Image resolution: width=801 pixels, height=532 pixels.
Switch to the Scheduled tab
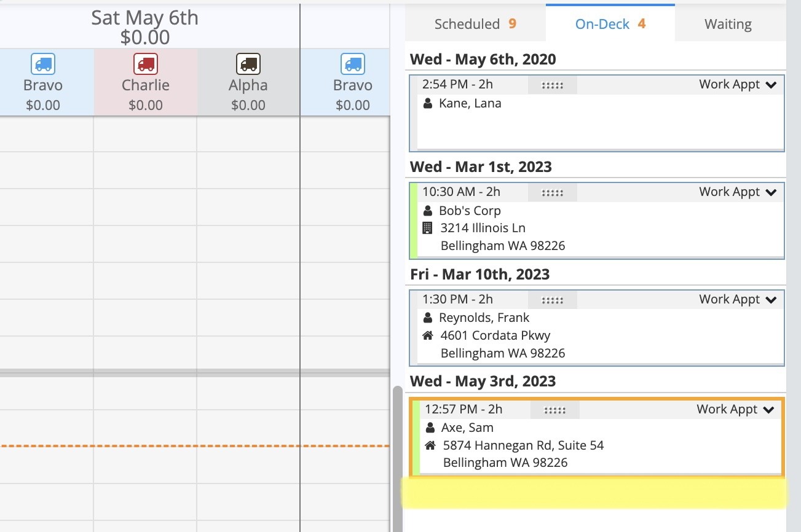[475, 25]
